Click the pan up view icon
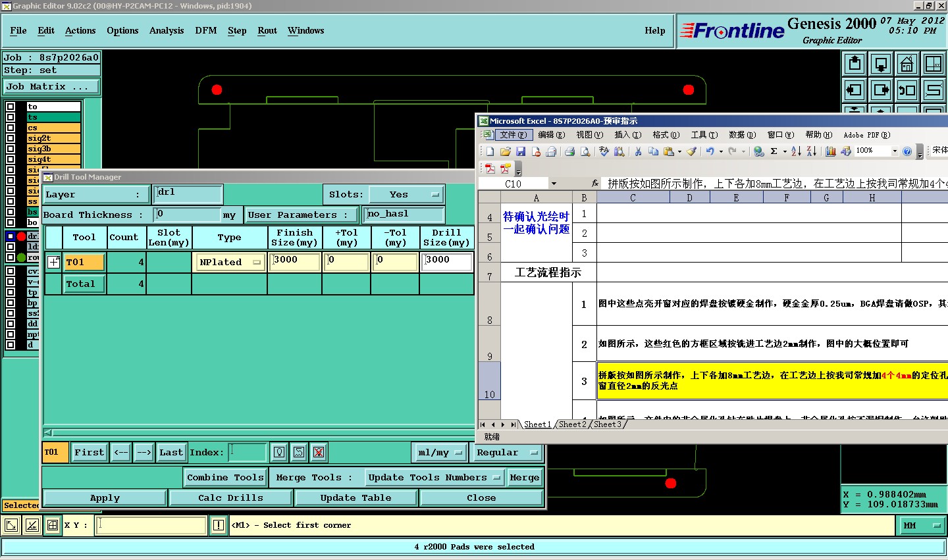Viewport: 948px width, 560px height. pyautogui.click(x=855, y=64)
